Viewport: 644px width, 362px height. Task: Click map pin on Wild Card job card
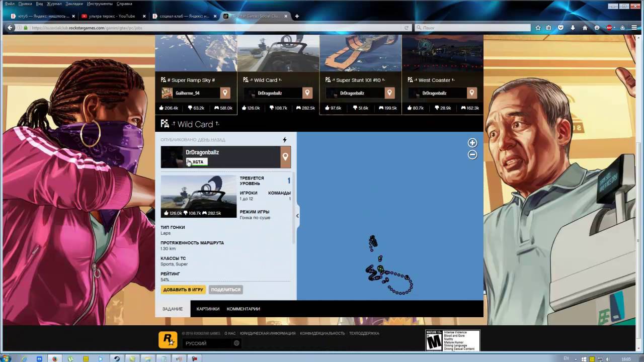pos(307,93)
